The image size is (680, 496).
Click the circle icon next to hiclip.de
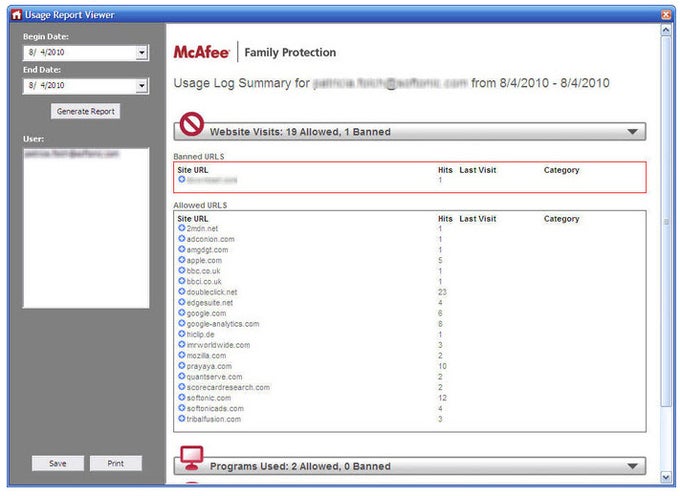[182, 334]
